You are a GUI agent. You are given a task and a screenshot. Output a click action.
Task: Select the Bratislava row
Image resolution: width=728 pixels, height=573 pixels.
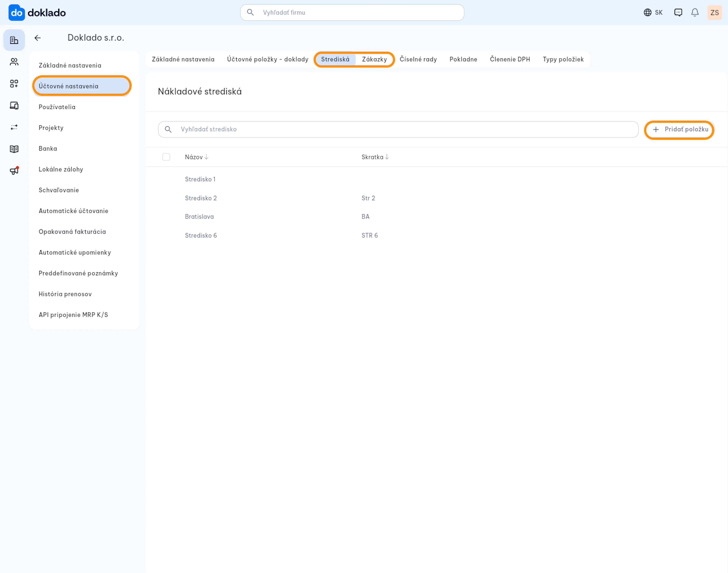pos(437,217)
